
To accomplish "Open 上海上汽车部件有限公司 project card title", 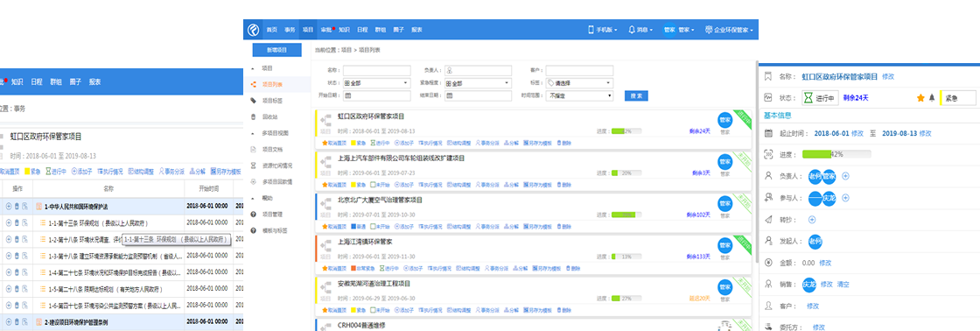I will 402,158.
